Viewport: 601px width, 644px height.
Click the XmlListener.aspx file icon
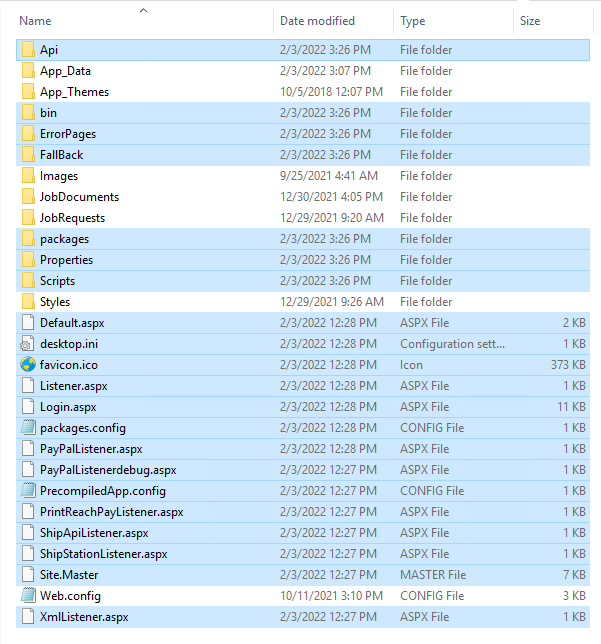[x=28, y=616]
